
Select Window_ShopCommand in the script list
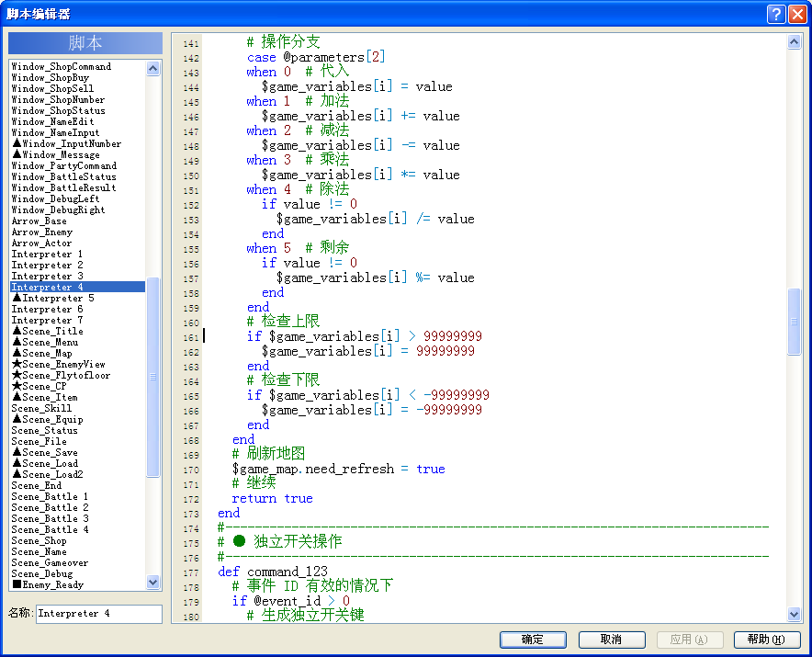78,66
